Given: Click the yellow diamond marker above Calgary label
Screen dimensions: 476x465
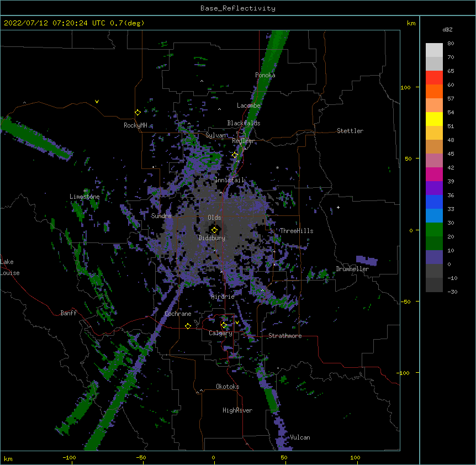Looking at the screenshot, I should [x=224, y=325].
